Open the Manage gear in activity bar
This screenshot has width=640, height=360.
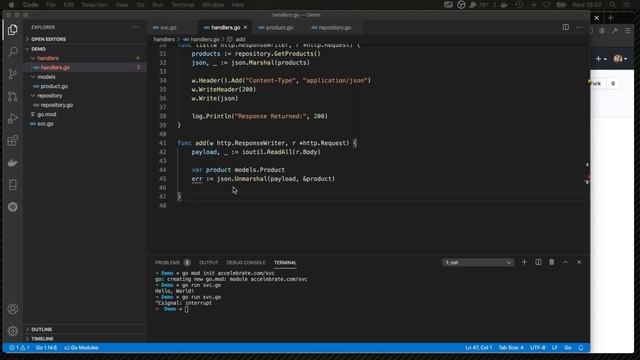point(13,331)
